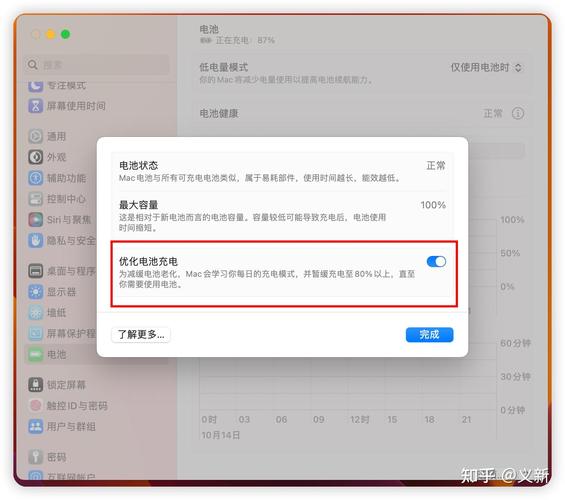This screenshot has width=565, height=500.
Task: Select 用户与群组 label in sidebar
Action: point(71,427)
